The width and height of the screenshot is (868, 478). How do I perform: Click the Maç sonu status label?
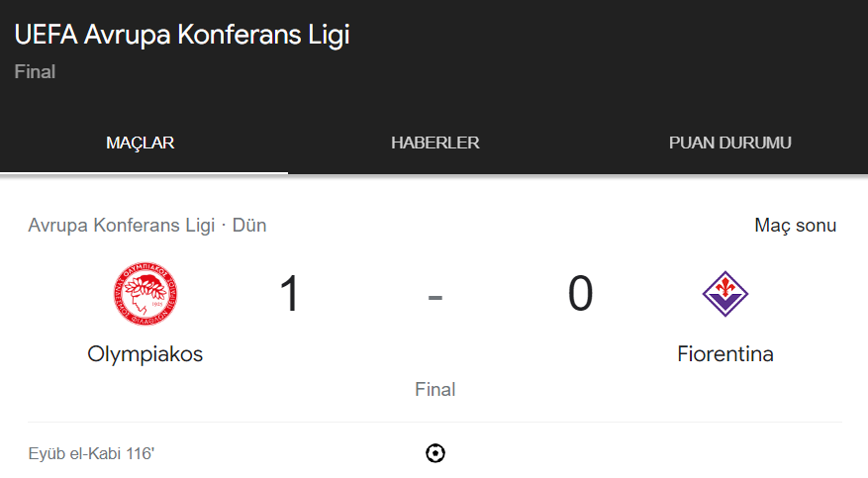tap(796, 226)
